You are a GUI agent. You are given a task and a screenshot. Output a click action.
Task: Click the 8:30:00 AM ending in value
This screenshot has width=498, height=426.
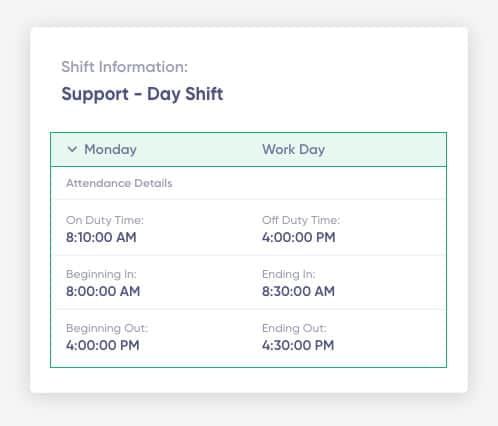tap(298, 291)
